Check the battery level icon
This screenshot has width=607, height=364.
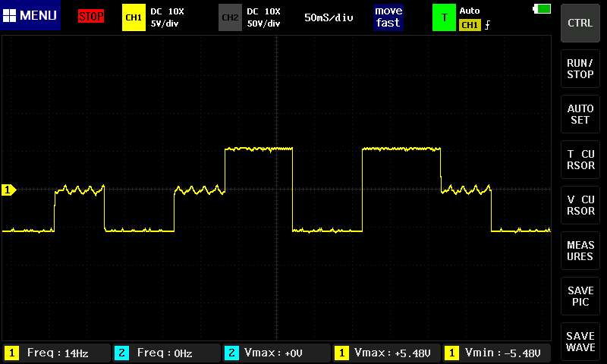point(543,9)
